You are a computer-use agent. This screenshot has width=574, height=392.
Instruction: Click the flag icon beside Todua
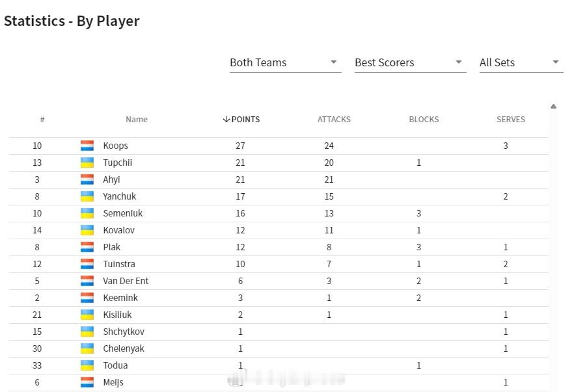tap(87, 365)
